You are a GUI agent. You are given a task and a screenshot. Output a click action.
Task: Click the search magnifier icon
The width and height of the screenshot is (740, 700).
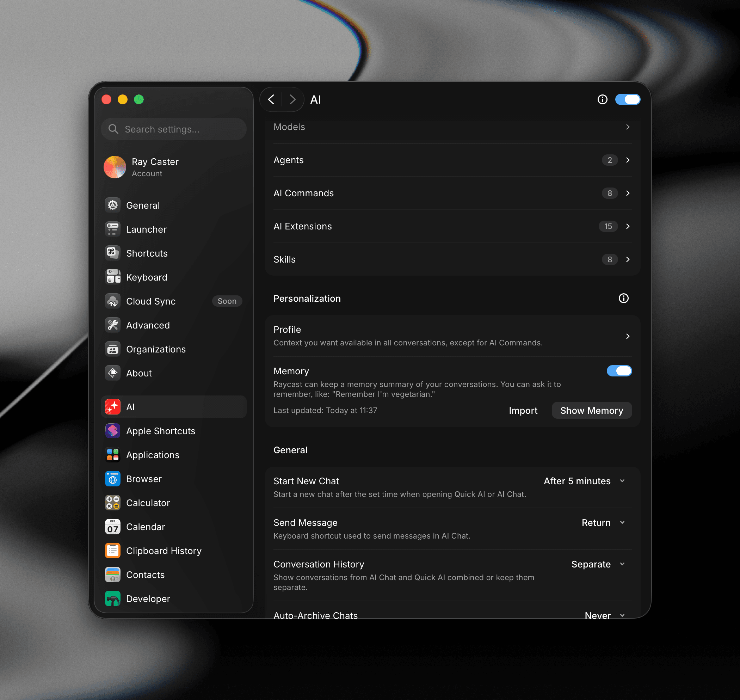tap(113, 129)
